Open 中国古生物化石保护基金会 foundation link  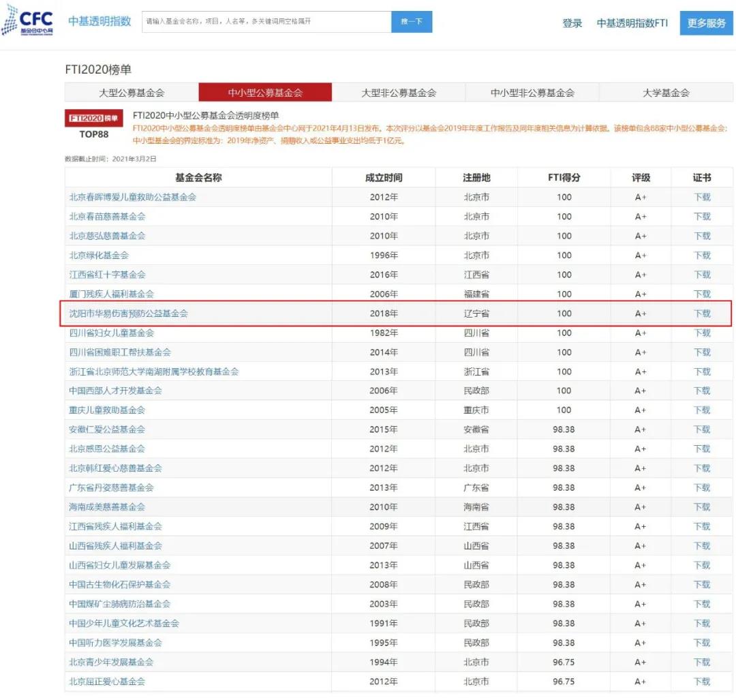coord(120,585)
